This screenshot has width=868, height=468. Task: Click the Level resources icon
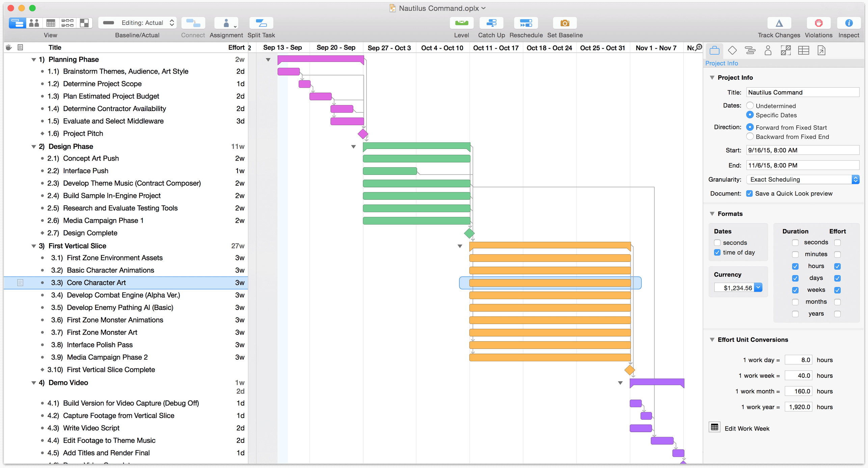pos(461,24)
